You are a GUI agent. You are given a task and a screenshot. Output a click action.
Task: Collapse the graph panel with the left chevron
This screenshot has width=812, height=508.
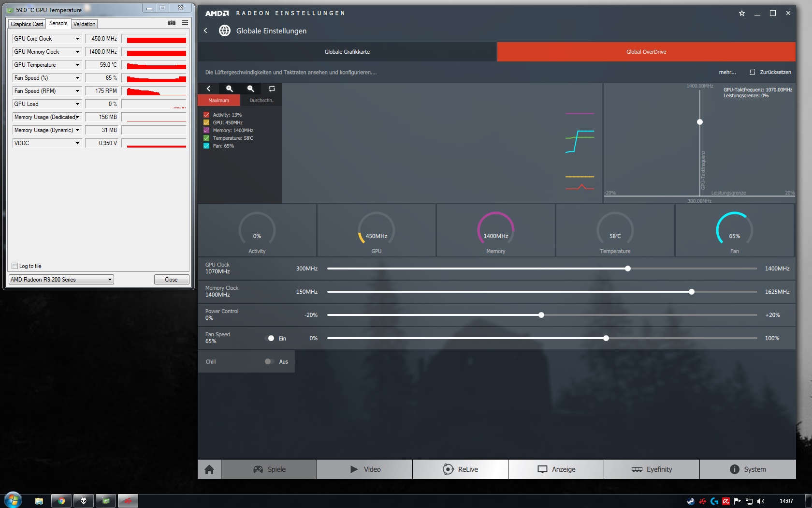pos(208,89)
